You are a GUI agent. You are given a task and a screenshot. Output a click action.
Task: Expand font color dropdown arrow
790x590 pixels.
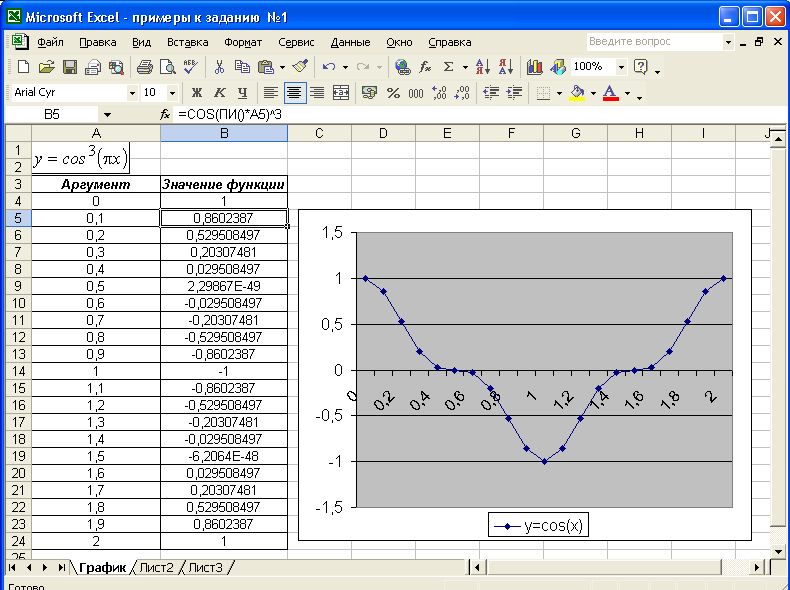pyautogui.click(x=627, y=93)
